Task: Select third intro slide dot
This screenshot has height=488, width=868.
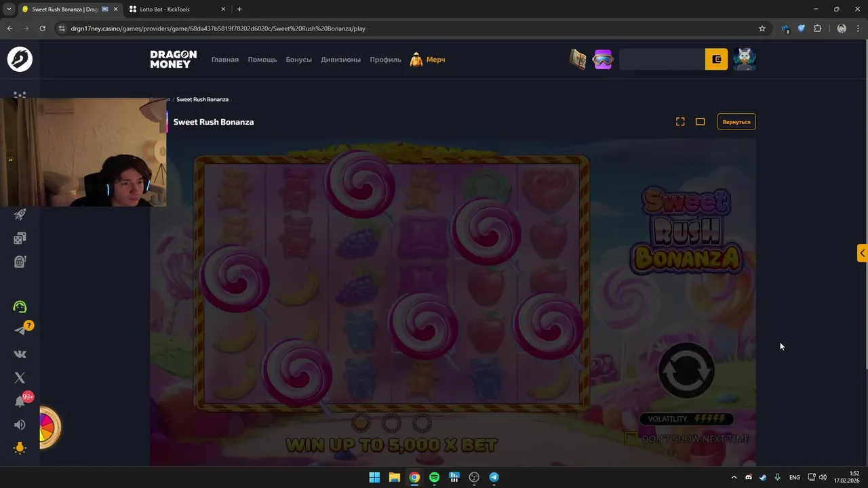Action: 422,424
